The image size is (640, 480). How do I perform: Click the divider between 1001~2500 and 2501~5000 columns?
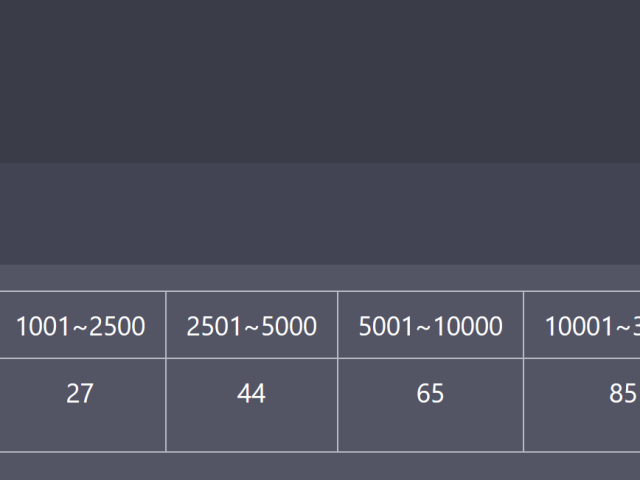coord(166,325)
